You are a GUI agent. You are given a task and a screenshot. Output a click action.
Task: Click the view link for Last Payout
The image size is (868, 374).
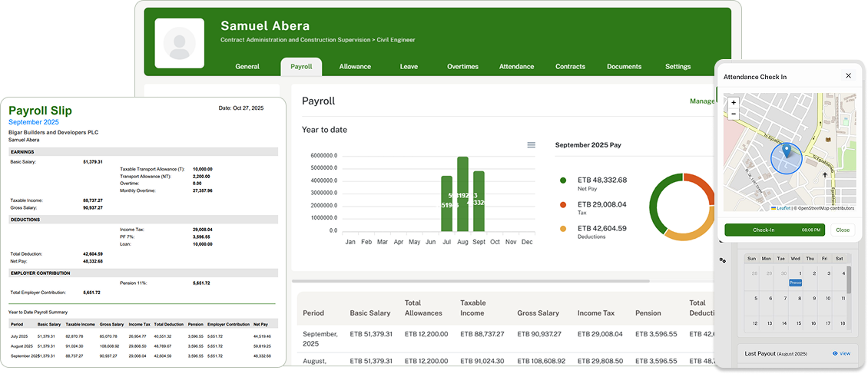click(x=845, y=353)
